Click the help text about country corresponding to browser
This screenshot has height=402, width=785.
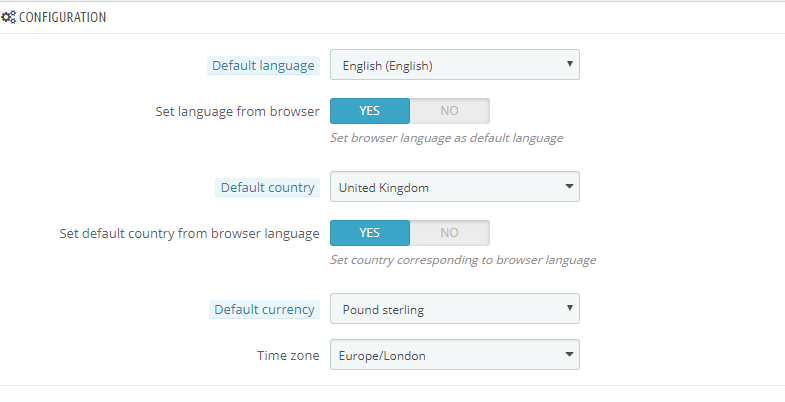pyautogui.click(x=463, y=260)
